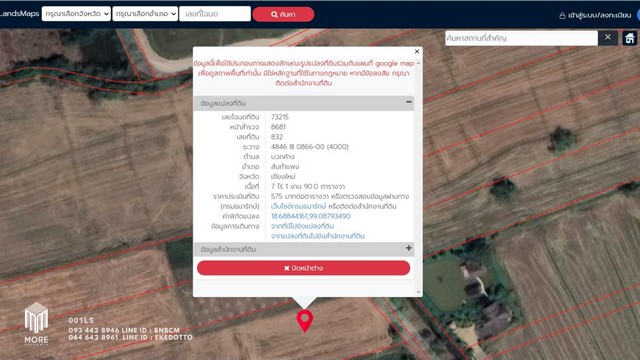Click the parcel coordinates link 18.68844161,99.08793490
The height and width of the screenshot is (360, 640).
(311, 216)
